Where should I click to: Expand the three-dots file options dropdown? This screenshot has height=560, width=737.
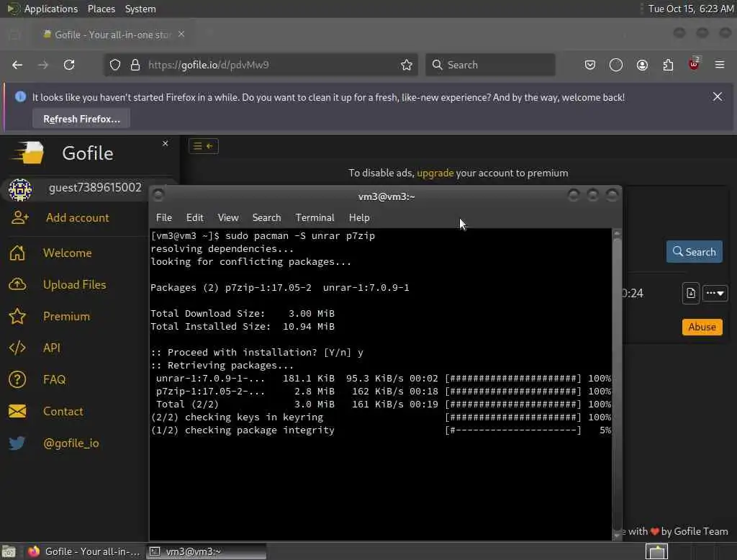tap(715, 294)
